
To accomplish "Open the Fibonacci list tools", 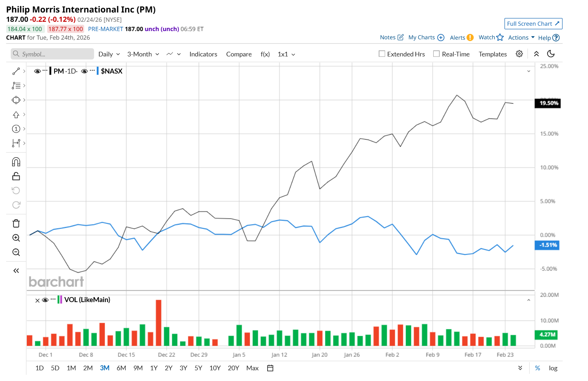I will (x=16, y=86).
